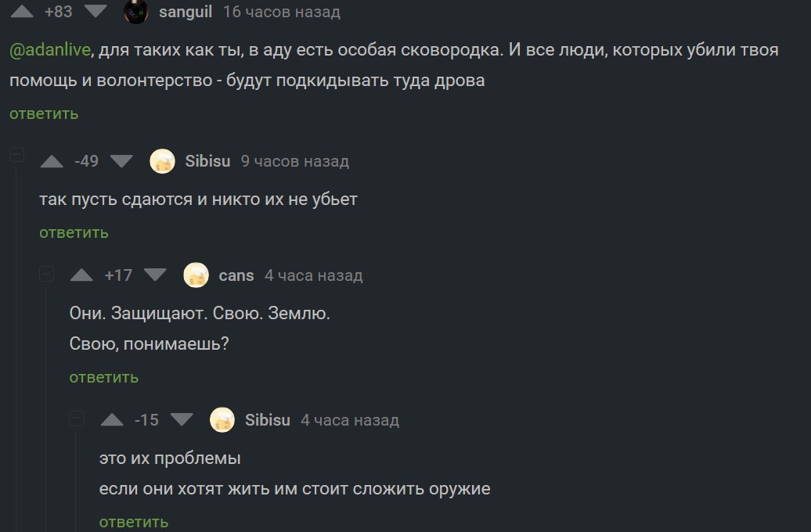Viewport: 811px width, 532px height.
Task: Downvote the Sibisu comment rated -15
Action: pyautogui.click(x=182, y=419)
